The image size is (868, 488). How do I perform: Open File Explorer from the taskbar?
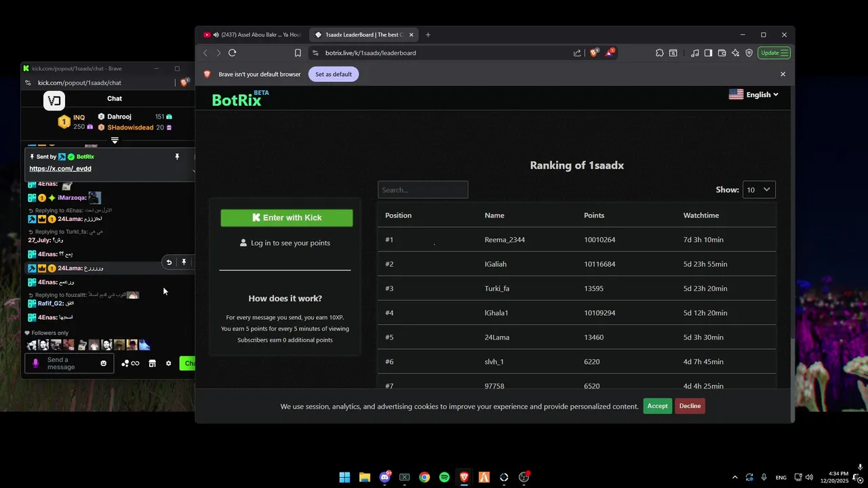(x=365, y=477)
